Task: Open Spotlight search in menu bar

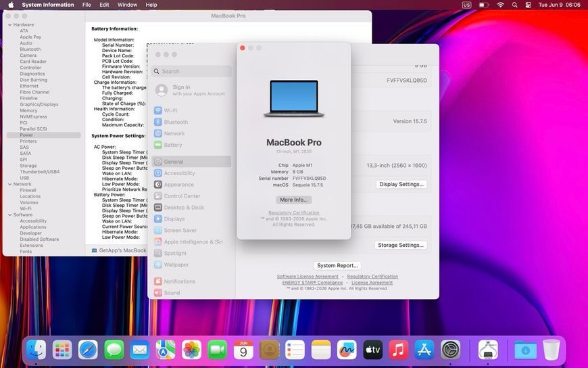Action: (514, 5)
